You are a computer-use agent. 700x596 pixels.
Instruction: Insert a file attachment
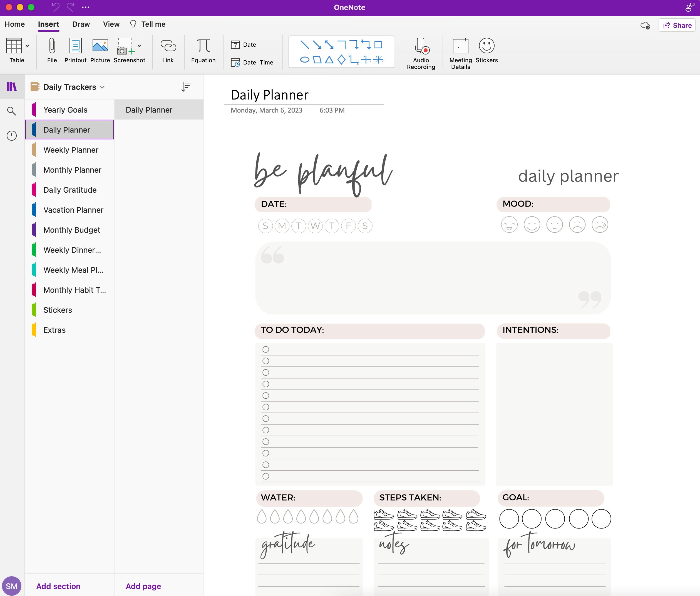coord(52,51)
